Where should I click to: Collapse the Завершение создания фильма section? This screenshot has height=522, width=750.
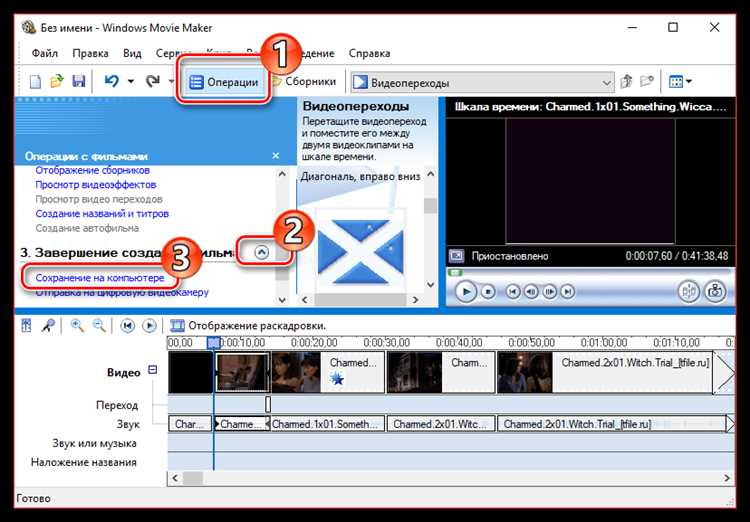tap(262, 252)
